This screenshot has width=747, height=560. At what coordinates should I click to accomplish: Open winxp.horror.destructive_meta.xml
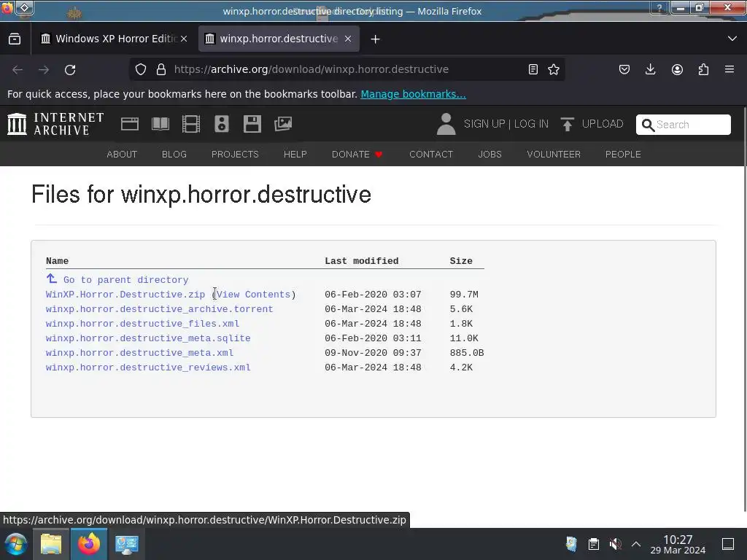click(x=139, y=353)
